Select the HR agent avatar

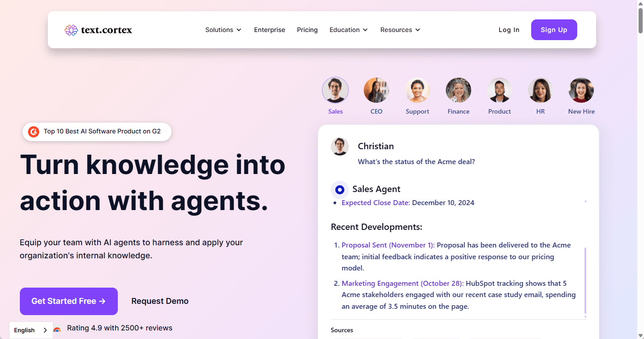tap(540, 90)
